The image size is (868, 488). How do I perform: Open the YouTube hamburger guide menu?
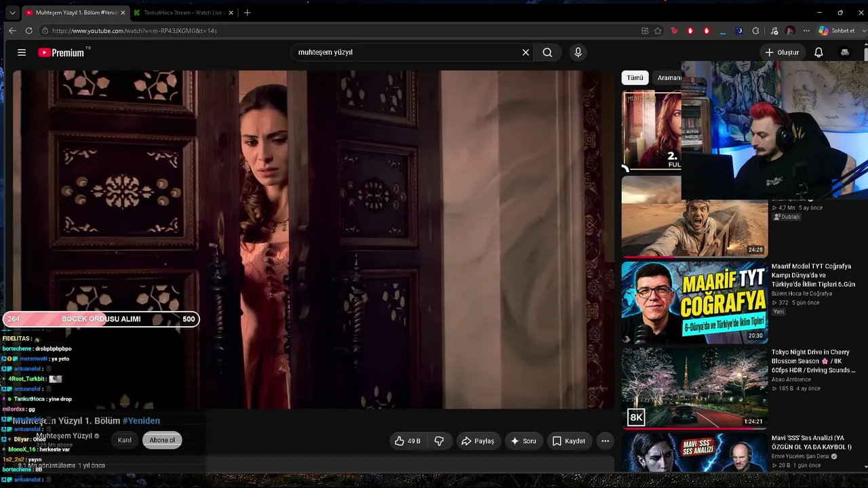click(x=22, y=52)
